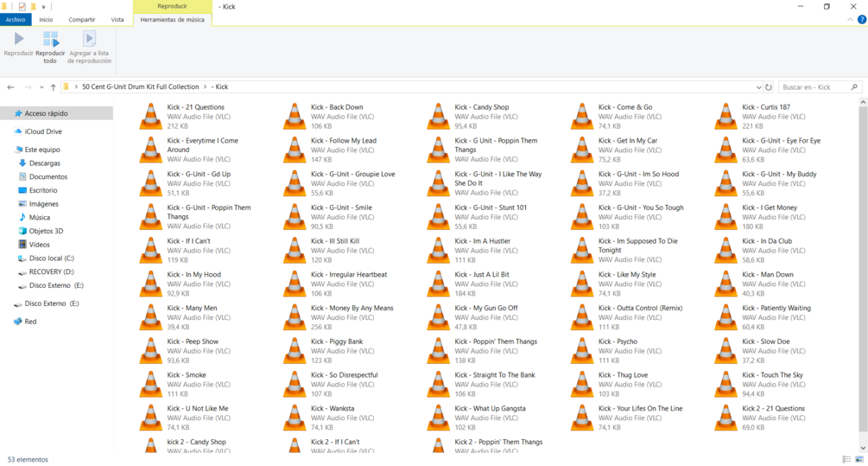Switch to large icons view in status bar
Screen dimensions: 868x466
859,459
